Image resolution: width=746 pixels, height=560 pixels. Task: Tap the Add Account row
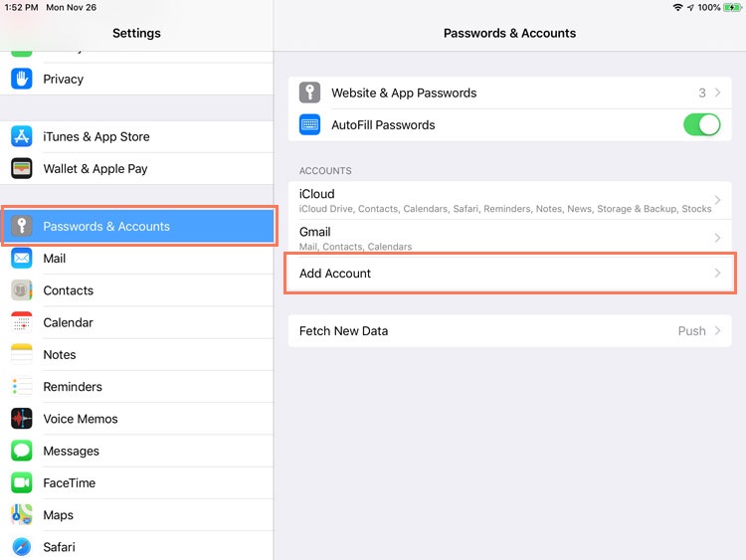click(509, 274)
